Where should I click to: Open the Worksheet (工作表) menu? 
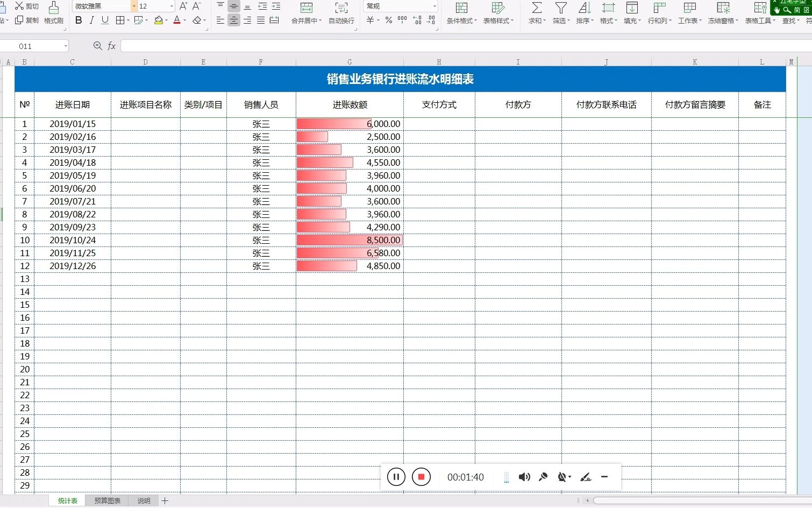(689, 13)
